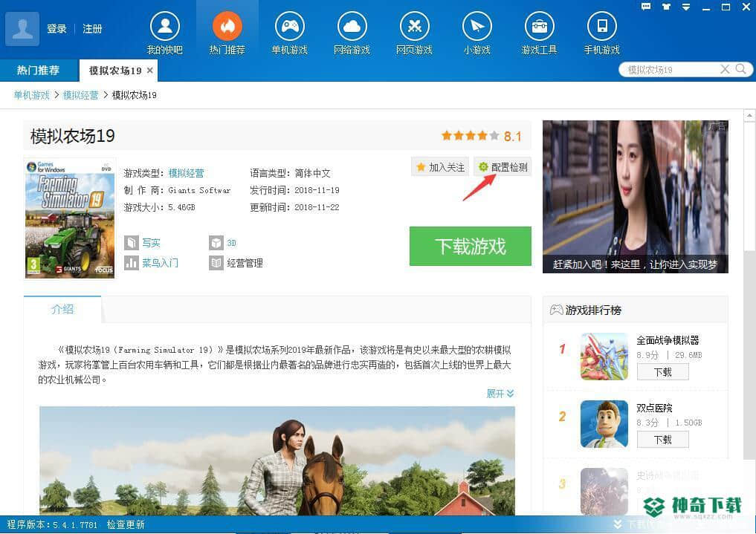Download 全面战争模拟器 with 下载 button
The height and width of the screenshot is (534, 756).
click(663, 372)
